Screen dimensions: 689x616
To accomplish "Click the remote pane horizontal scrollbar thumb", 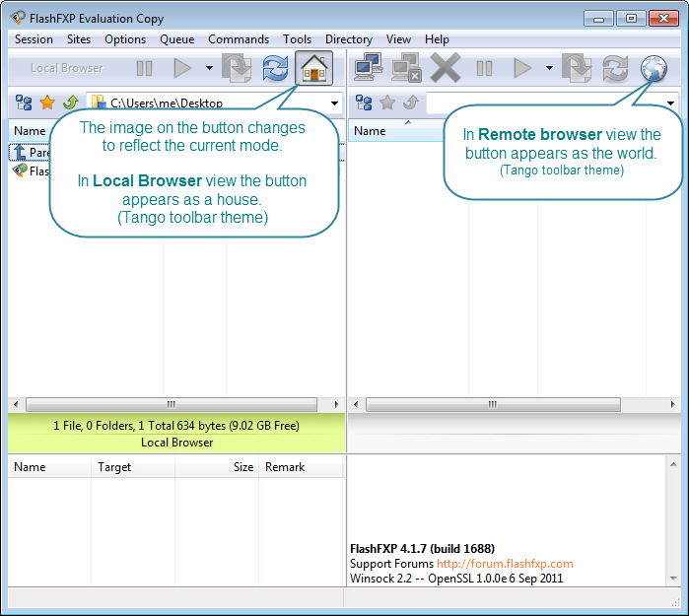I will click(493, 404).
